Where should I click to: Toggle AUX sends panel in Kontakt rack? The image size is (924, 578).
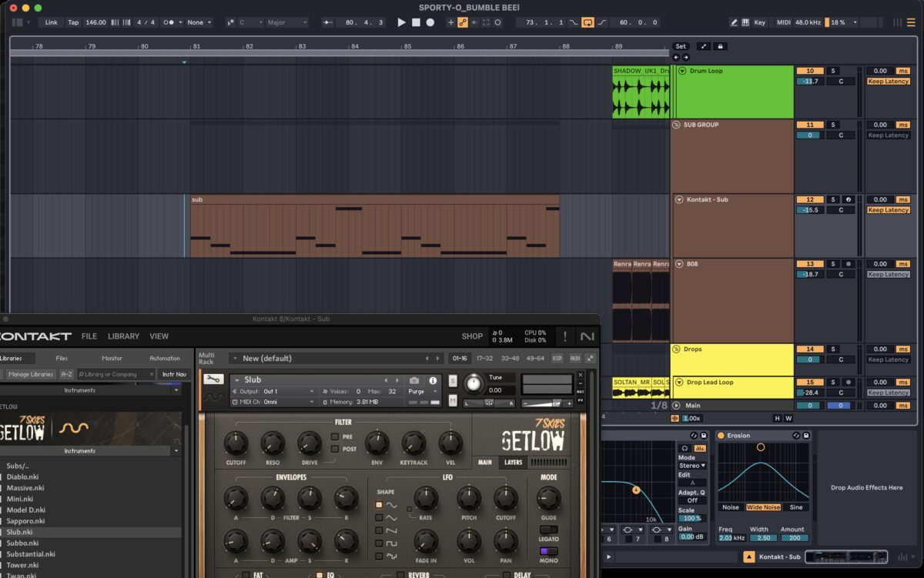pos(574,358)
